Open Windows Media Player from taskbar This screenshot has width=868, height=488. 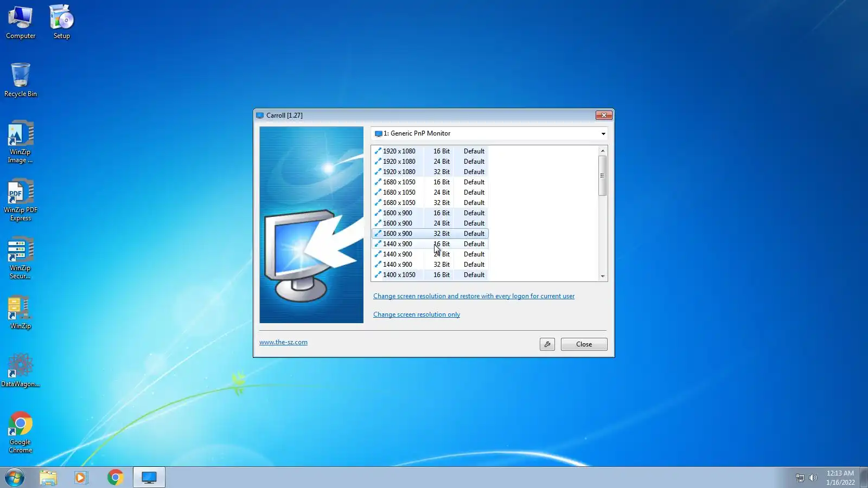click(x=81, y=478)
